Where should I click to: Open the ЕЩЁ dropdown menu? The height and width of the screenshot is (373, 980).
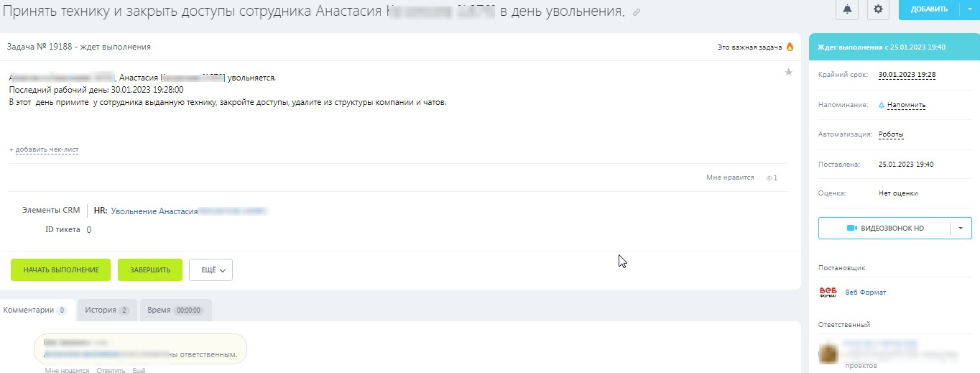(x=211, y=270)
